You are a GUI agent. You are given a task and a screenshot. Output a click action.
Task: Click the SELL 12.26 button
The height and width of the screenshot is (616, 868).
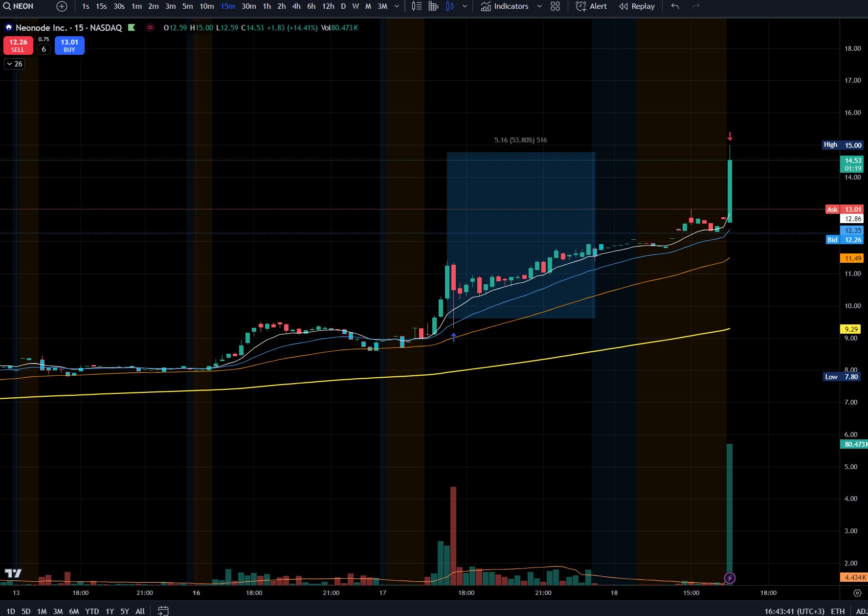[18, 46]
